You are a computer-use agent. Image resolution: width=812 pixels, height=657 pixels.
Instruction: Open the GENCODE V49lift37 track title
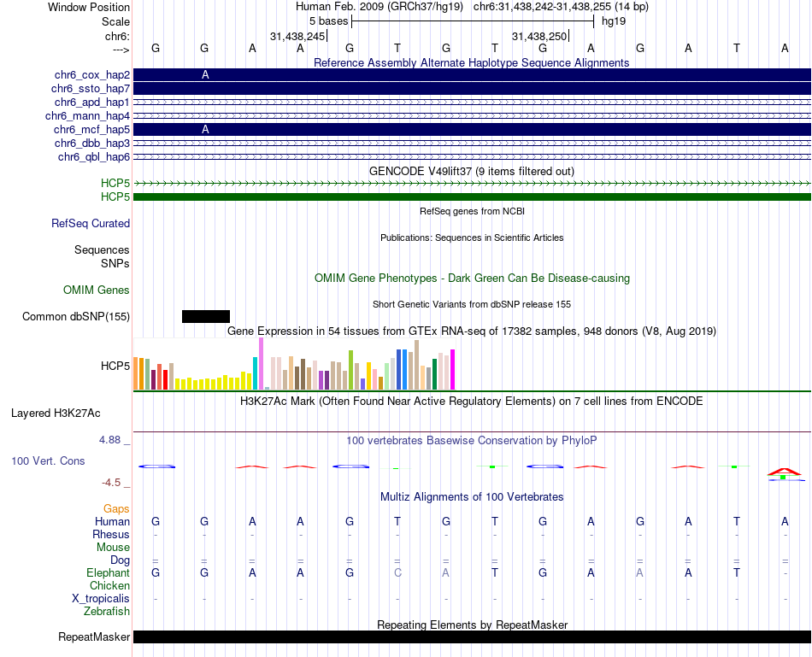471,171
